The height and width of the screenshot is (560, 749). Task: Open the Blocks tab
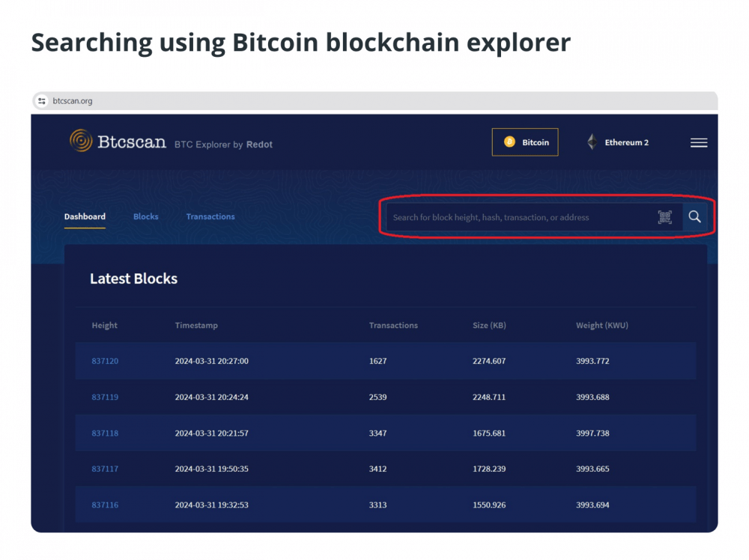pos(146,217)
